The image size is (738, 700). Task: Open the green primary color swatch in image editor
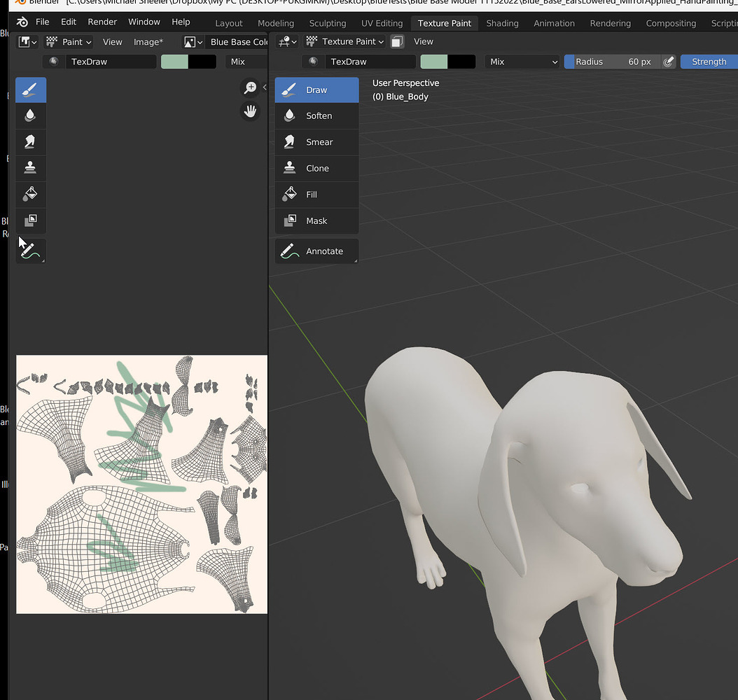point(174,62)
